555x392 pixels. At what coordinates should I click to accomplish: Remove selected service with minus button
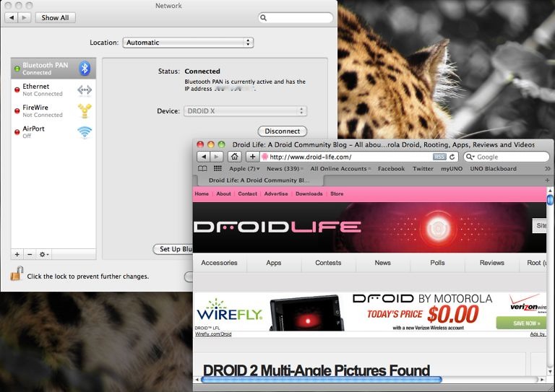(x=30, y=254)
